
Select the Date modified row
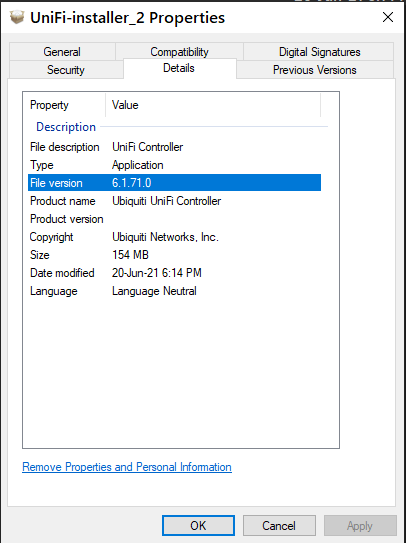[x=174, y=273]
